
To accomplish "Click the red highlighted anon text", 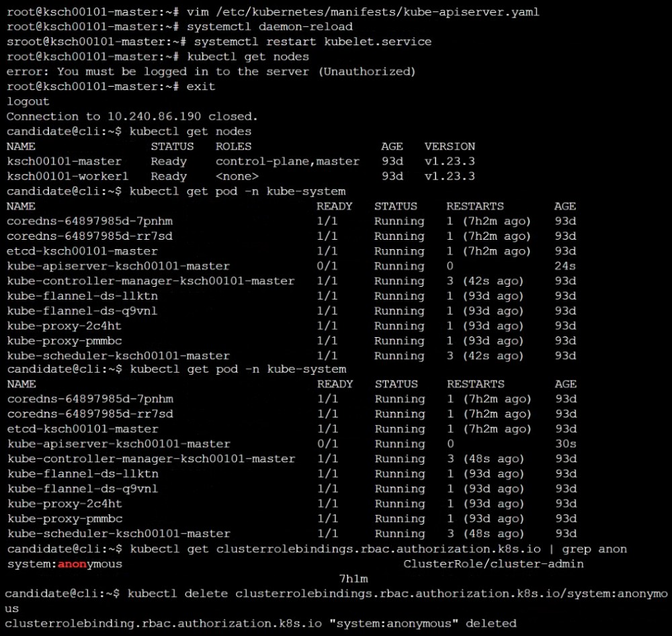I will point(75,564).
